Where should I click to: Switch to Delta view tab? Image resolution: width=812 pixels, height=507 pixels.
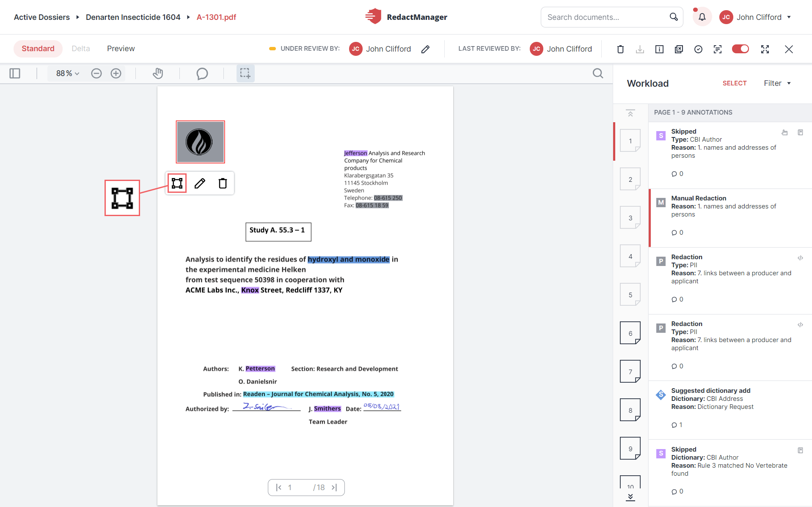81,49
